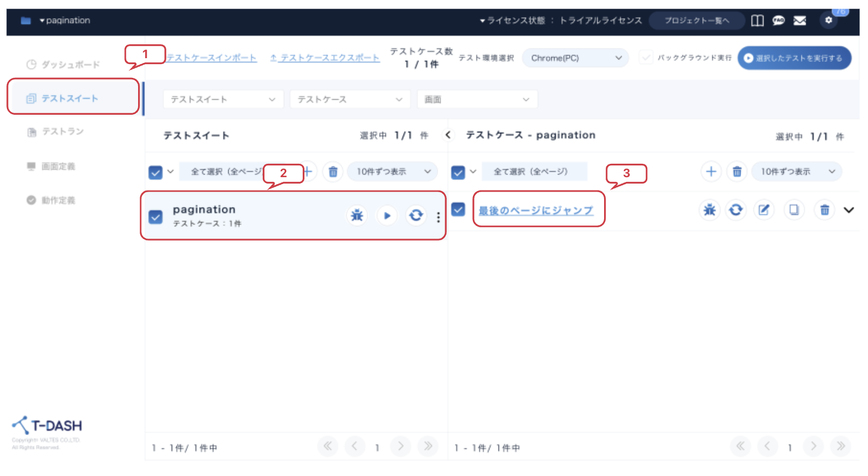Go to テストラン in the sidebar
This screenshot has width=868, height=476.
tap(56, 131)
